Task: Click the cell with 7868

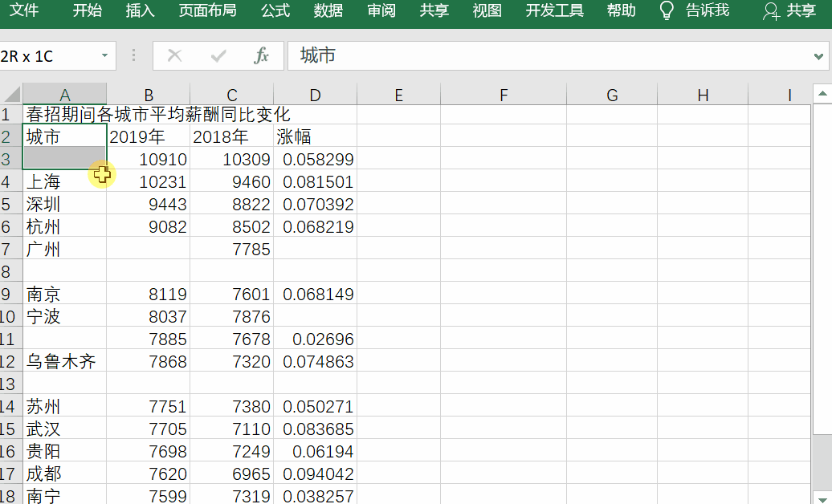Action: (x=148, y=361)
